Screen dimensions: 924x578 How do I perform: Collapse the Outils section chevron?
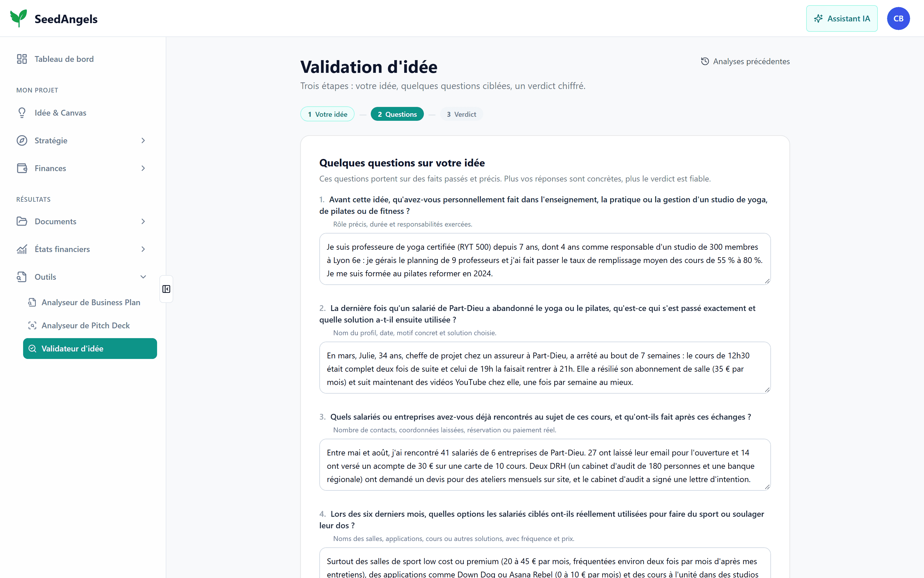[x=143, y=277]
